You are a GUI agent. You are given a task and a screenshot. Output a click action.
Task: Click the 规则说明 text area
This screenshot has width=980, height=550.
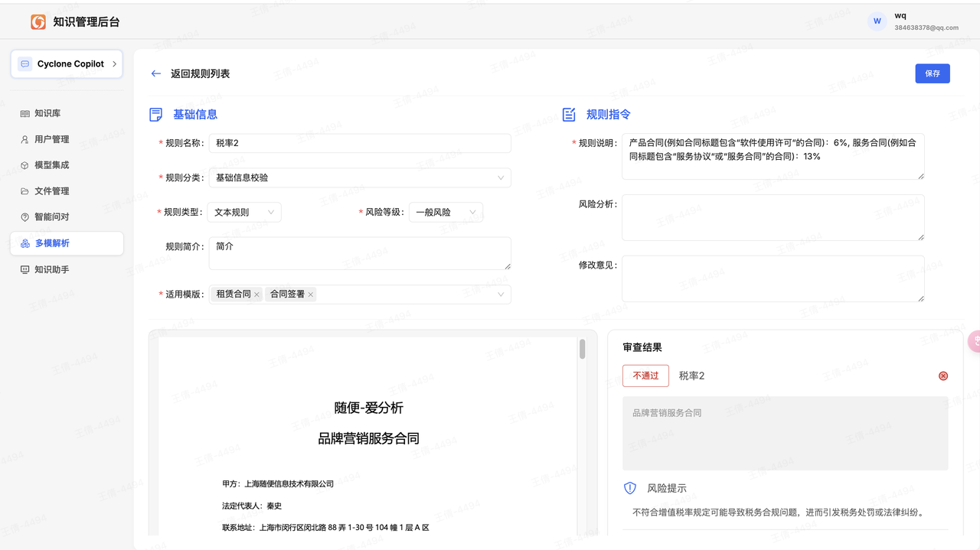point(773,157)
